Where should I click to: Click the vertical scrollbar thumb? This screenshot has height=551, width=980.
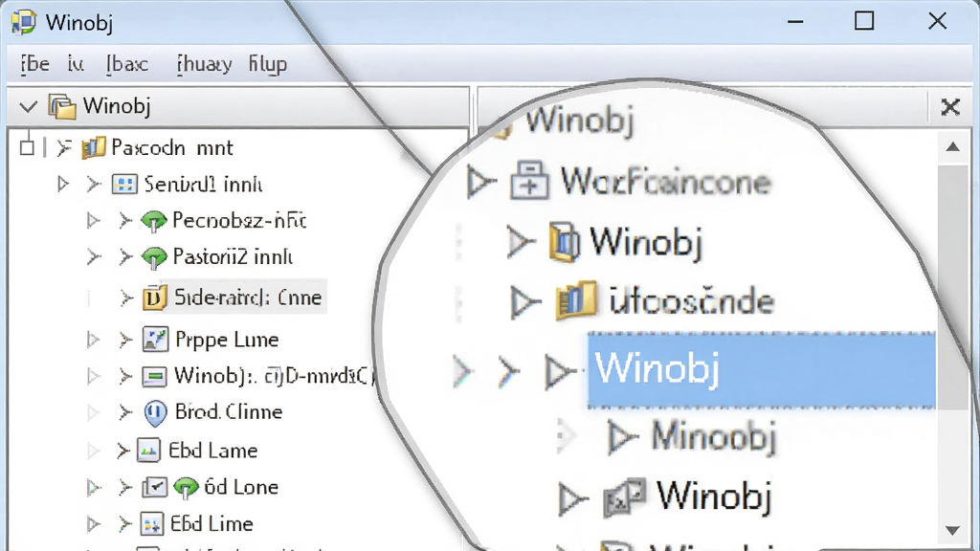(x=952, y=287)
